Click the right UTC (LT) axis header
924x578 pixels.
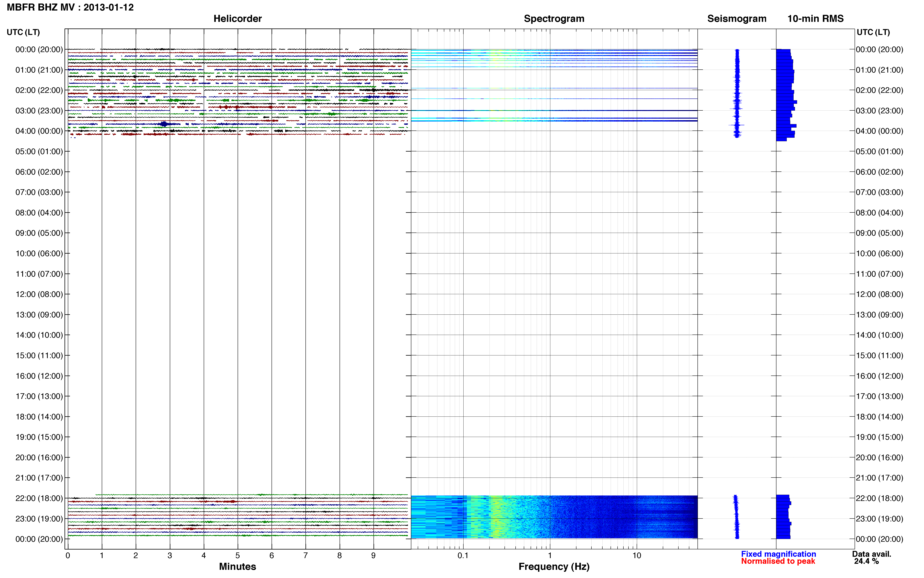click(873, 32)
